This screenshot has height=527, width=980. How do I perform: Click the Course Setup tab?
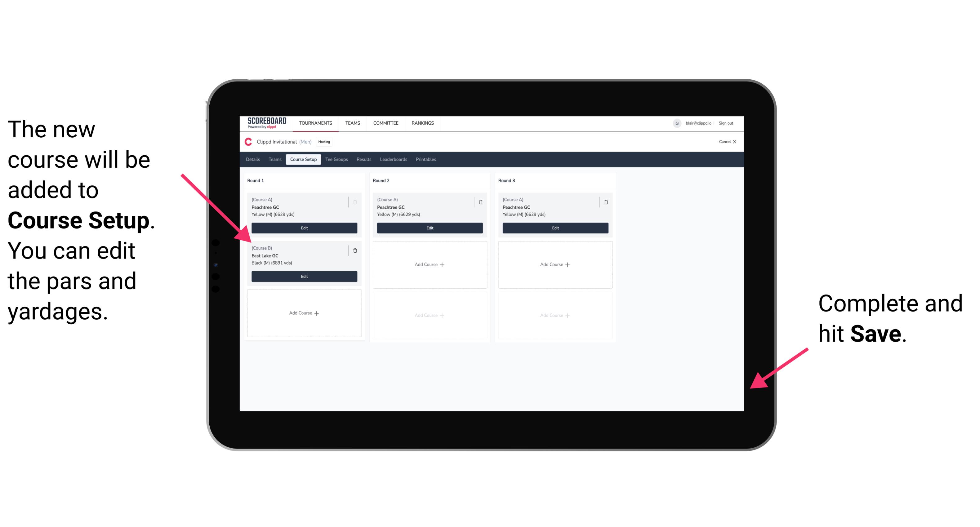tap(303, 159)
